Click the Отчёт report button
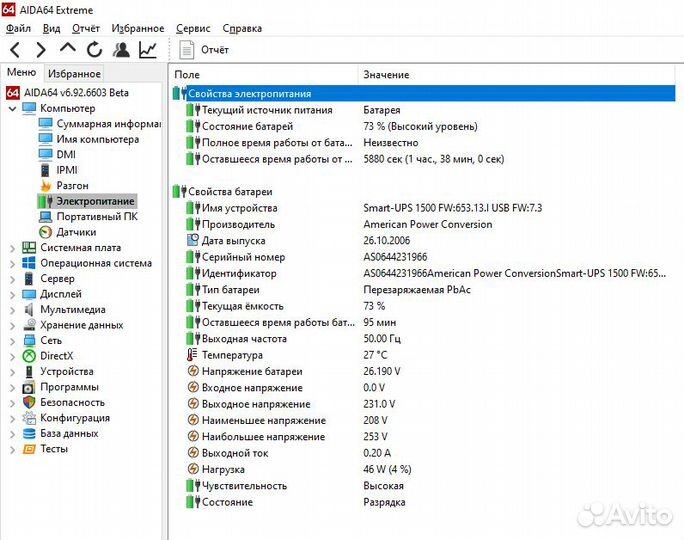684x540 pixels. pos(204,50)
